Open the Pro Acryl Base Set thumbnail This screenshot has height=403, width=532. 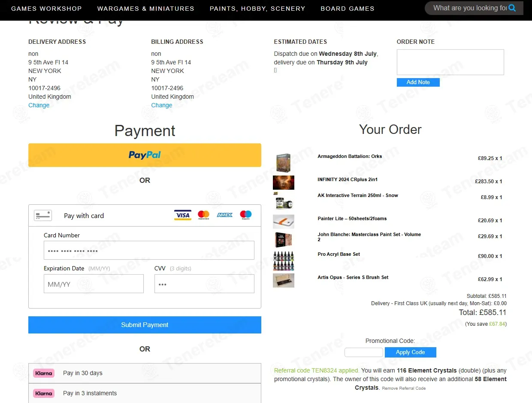284,261
